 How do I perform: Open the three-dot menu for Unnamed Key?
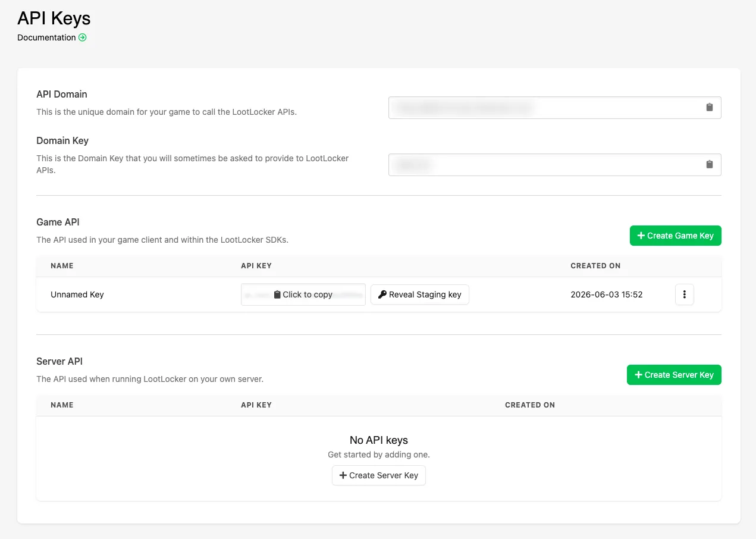[685, 294]
